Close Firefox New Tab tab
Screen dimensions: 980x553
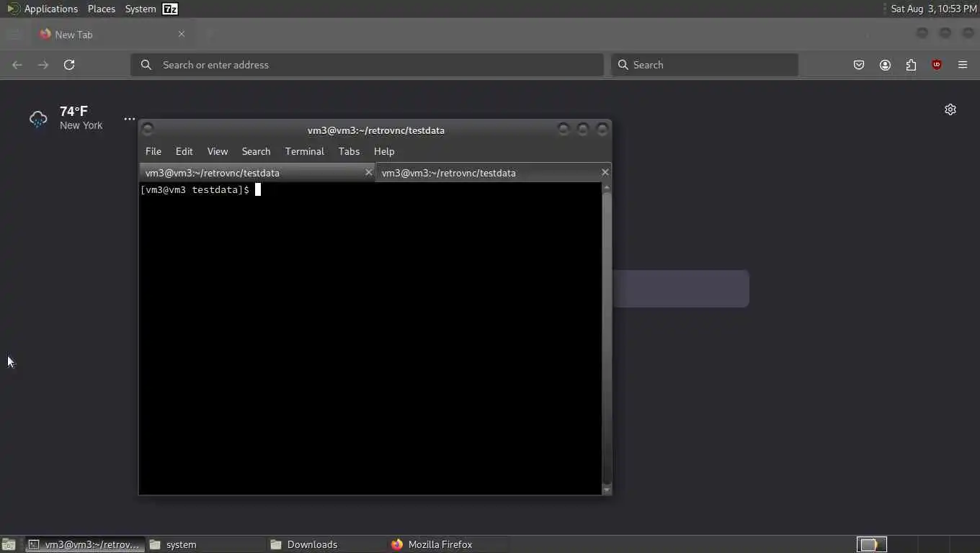coord(182,34)
